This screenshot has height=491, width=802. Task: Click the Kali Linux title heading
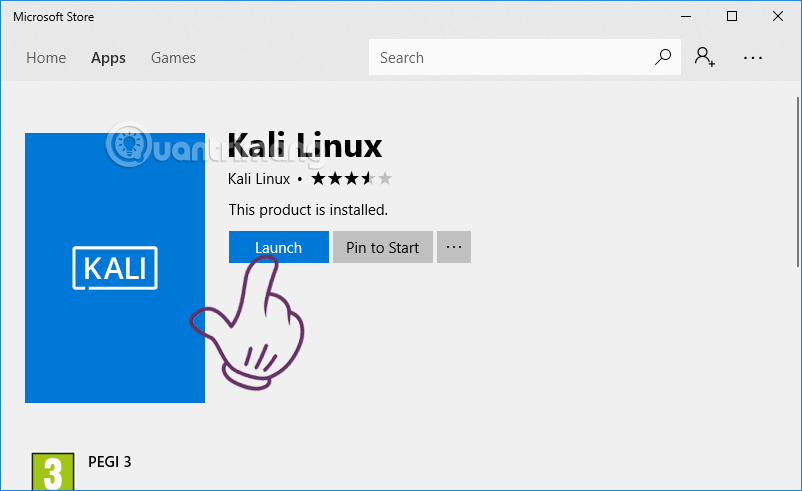point(305,145)
